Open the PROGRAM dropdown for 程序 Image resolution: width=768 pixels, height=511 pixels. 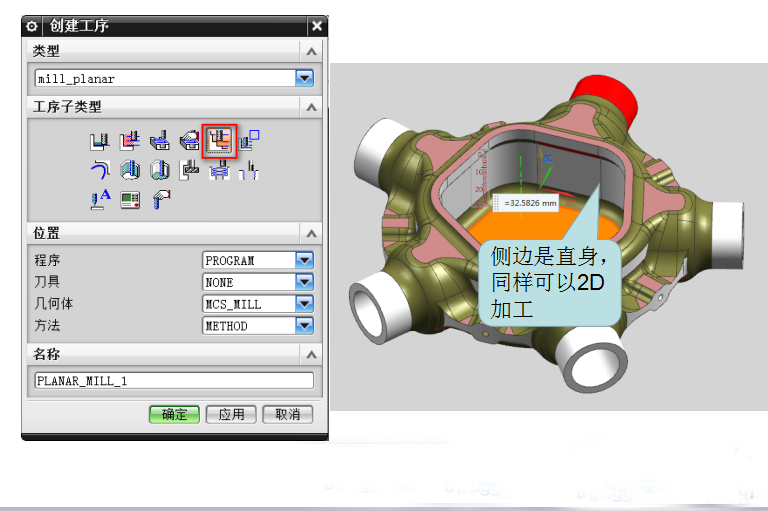304,260
